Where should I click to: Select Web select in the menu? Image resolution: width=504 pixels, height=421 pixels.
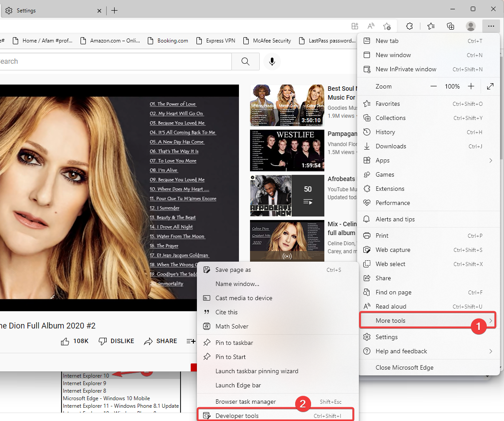click(428, 264)
